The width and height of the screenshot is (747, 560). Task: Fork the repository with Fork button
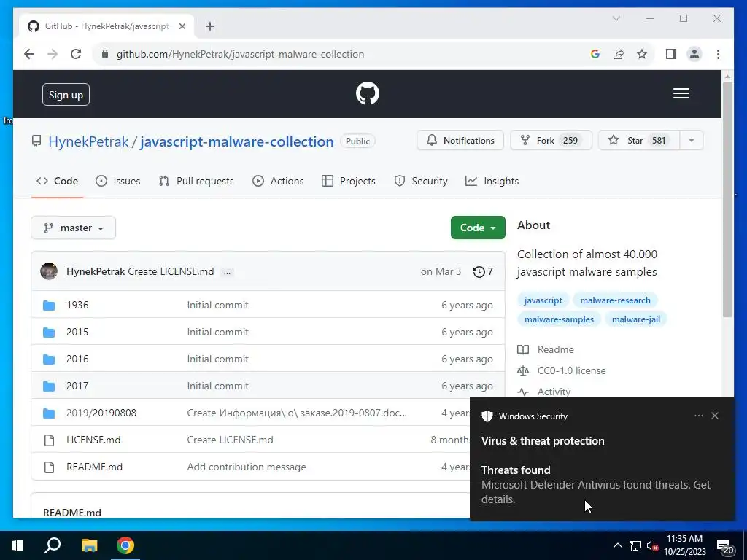[x=551, y=141]
